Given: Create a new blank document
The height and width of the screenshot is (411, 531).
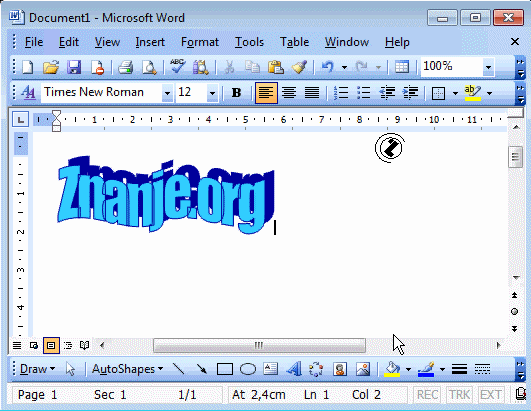Looking at the screenshot, I should (27, 67).
